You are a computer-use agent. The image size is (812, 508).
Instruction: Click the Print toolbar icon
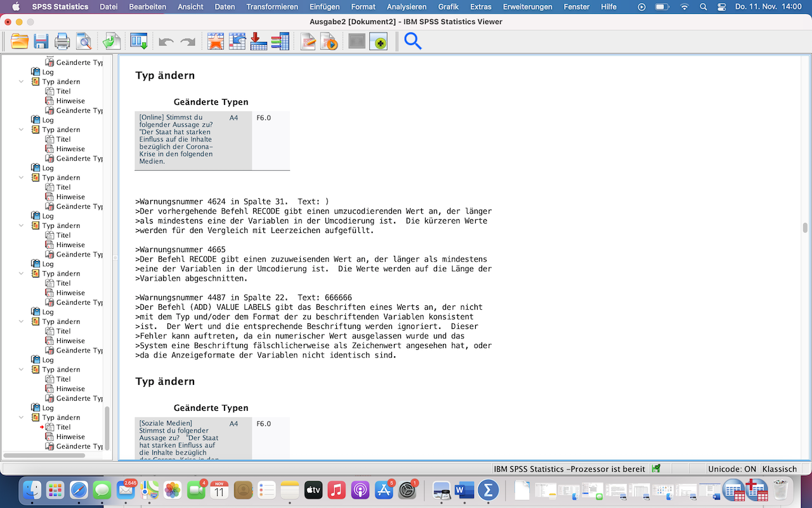(62, 42)
